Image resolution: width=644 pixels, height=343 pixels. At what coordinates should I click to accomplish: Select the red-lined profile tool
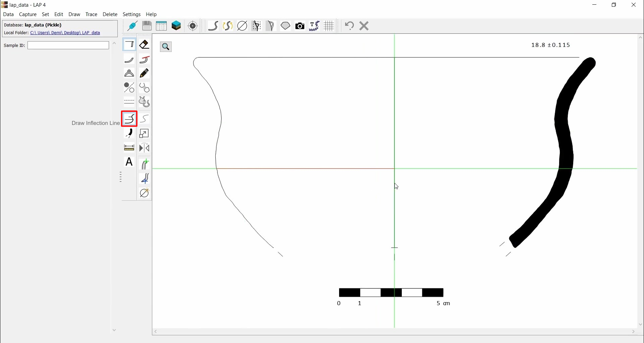(144, 60)
